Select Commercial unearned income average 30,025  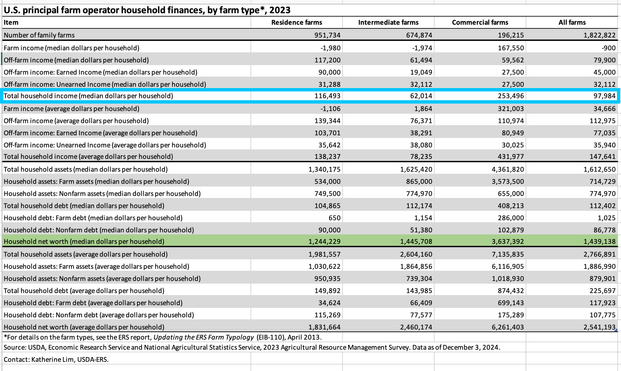pos(513,145)
